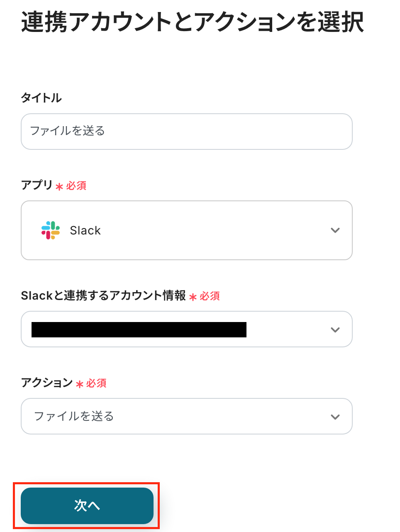Image resolution: width=400 pixels, height=532 pixels.
Task: Expand the アクション dropdown chevron
Action: coord(335,417)
